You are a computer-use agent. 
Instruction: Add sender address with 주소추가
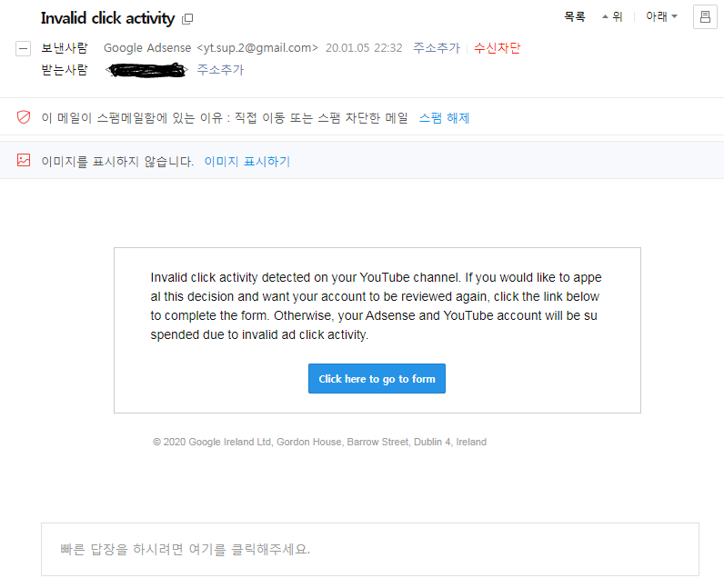click(437, 48)
